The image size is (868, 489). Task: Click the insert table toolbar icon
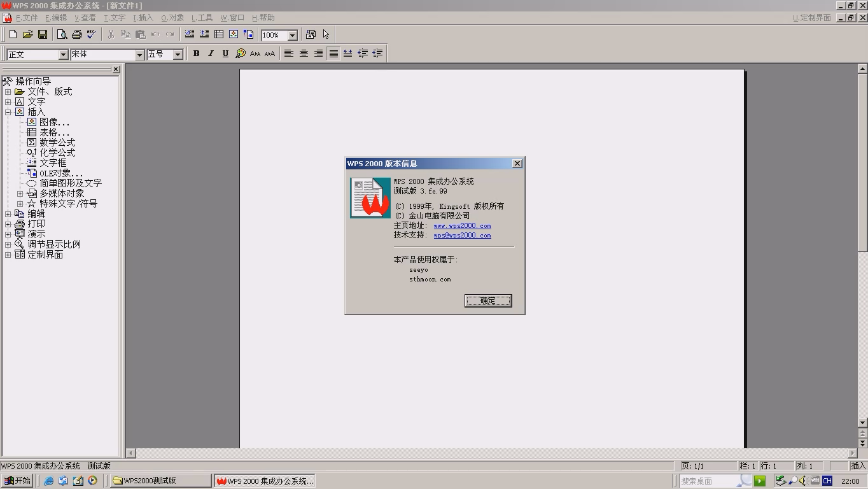[x=219, y=34]
